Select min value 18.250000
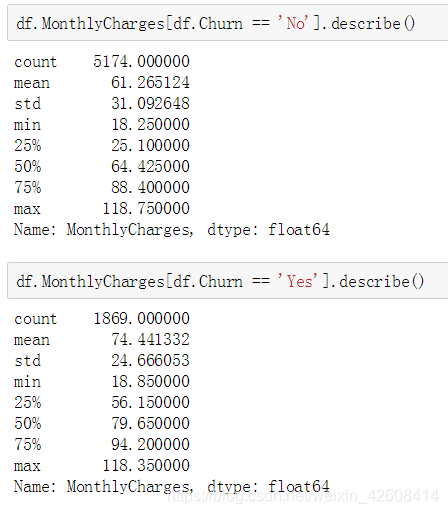This screenshot has width=448, height=514. pyautogui.click(x=150, y=124)
